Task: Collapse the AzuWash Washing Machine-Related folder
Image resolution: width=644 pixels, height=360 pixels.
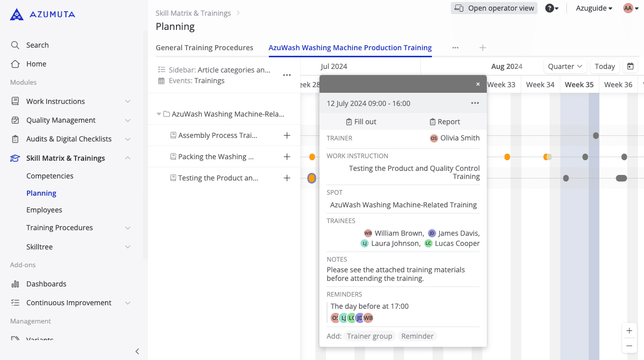Action: (x=159, y=114)
